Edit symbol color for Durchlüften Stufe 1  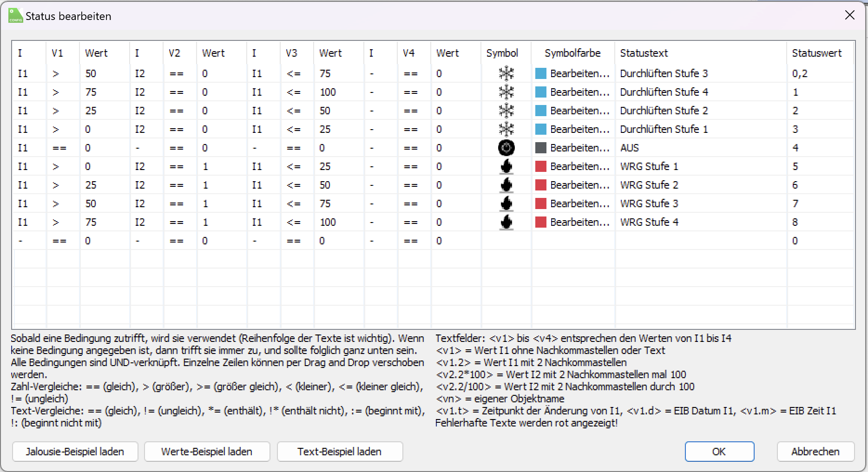coord(572,129)
